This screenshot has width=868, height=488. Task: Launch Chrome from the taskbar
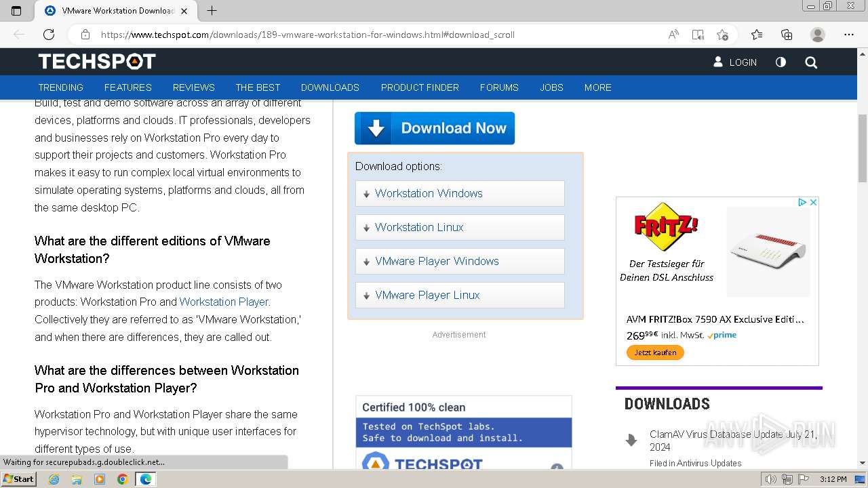pos(123,479)
